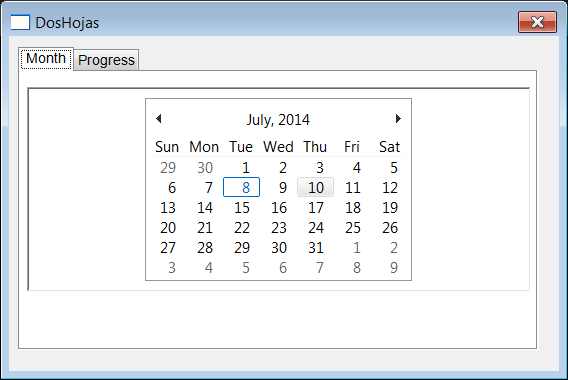
Task: Choose grayed June 30 date
Action: point(205,167)
